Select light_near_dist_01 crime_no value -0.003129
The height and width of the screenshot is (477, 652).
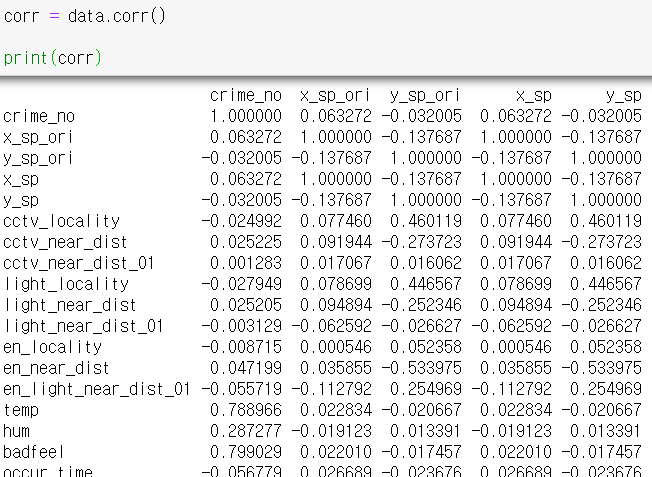tap(242, 326)
